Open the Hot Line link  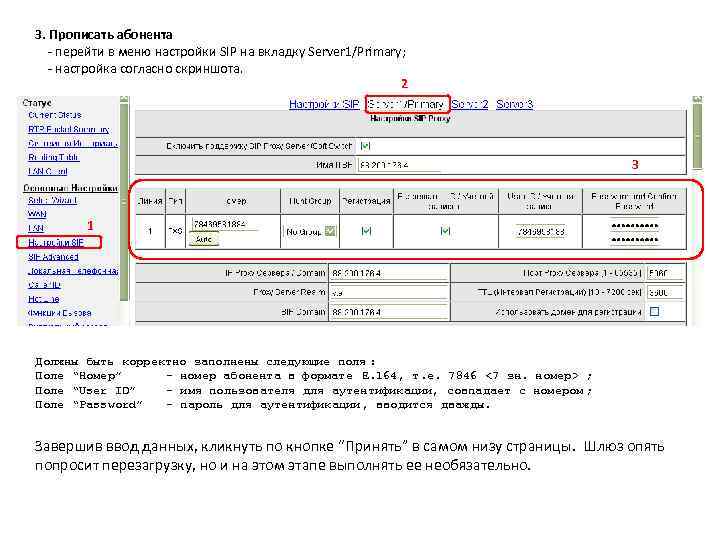pyautogui.click(x=44, y=299)
